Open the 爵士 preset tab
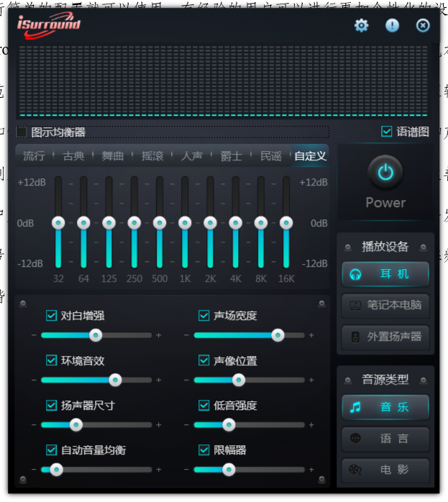Screen dimensions: 448x502 point(231,156)
